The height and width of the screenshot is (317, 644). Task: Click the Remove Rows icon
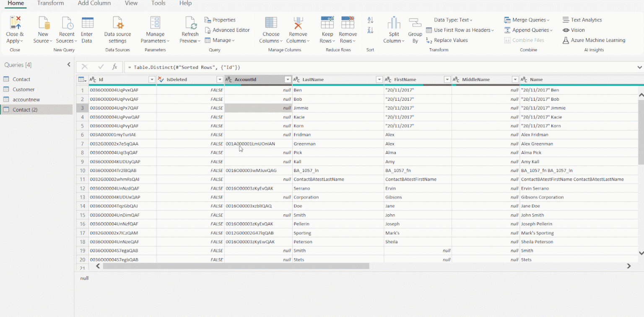pyautogui.click(x=348, y=23)
